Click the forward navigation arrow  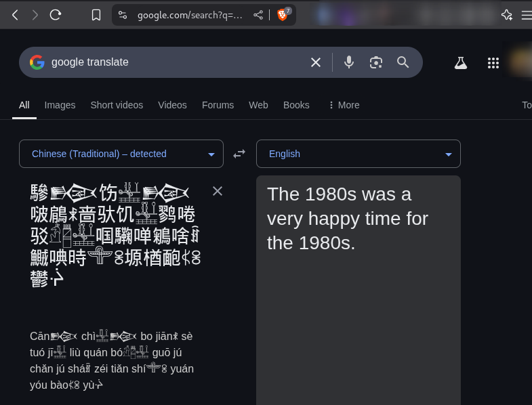pyautogui.click(x=35, y=15)
